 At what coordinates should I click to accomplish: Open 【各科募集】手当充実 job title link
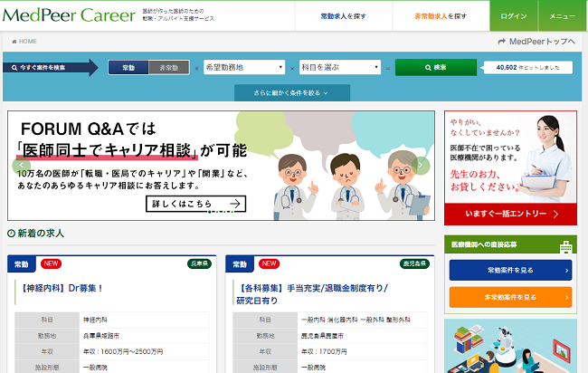click(x=311, y=294)
